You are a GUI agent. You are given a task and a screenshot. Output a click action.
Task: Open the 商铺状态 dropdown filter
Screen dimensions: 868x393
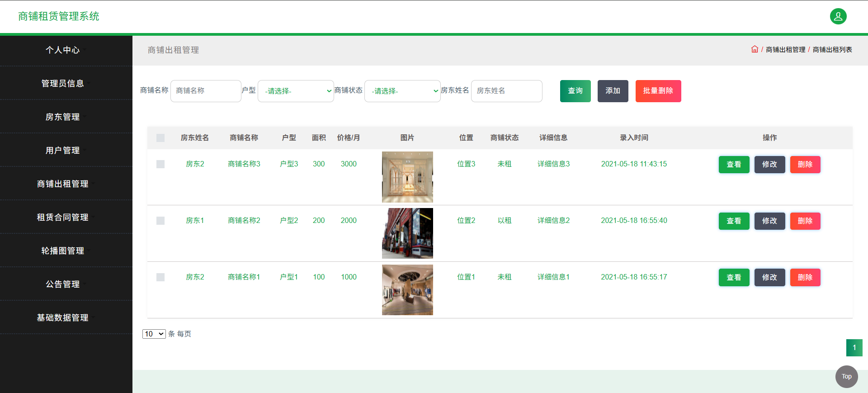click(x=402, y=91)
